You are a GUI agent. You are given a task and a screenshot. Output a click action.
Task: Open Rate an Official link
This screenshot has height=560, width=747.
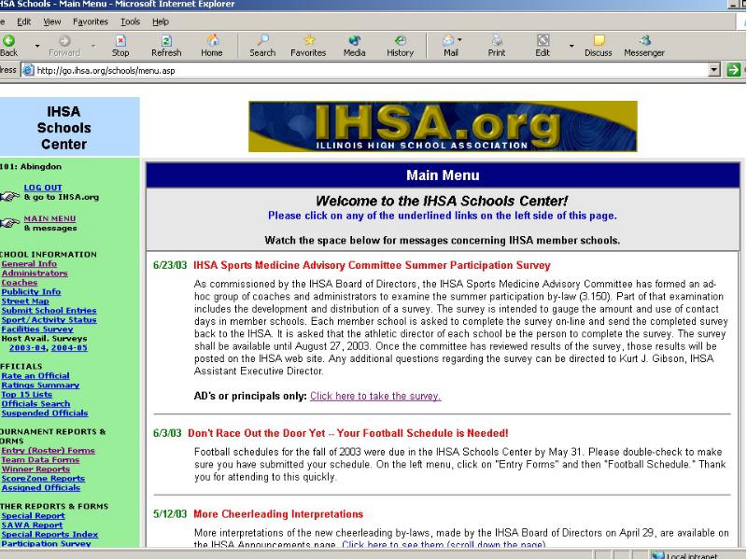[35, 376]
